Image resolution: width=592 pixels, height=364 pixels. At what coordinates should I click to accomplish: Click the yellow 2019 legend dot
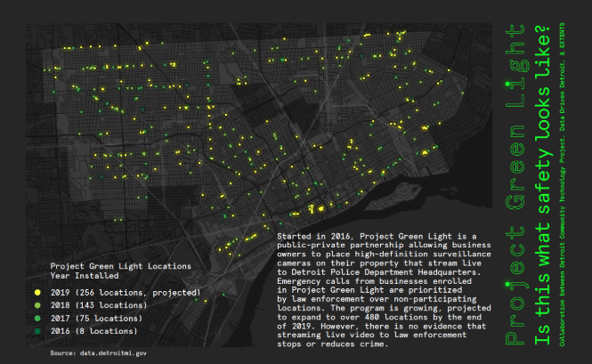pos(37,292)
